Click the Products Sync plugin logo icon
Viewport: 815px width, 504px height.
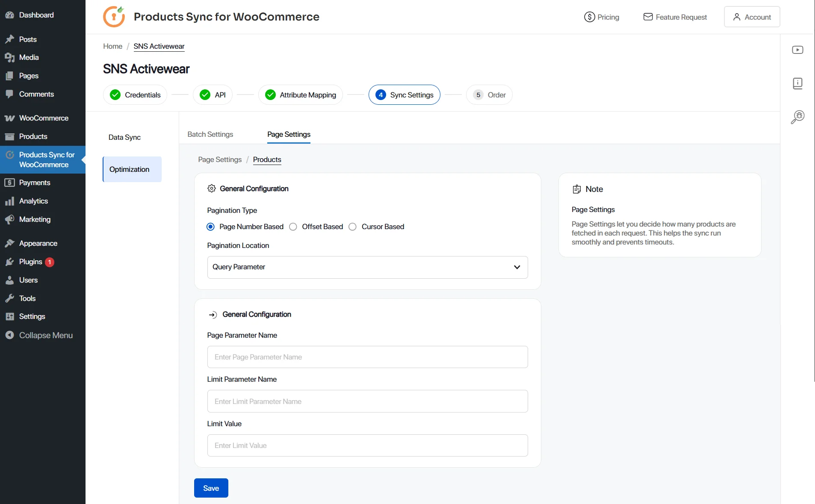(113, 16)
